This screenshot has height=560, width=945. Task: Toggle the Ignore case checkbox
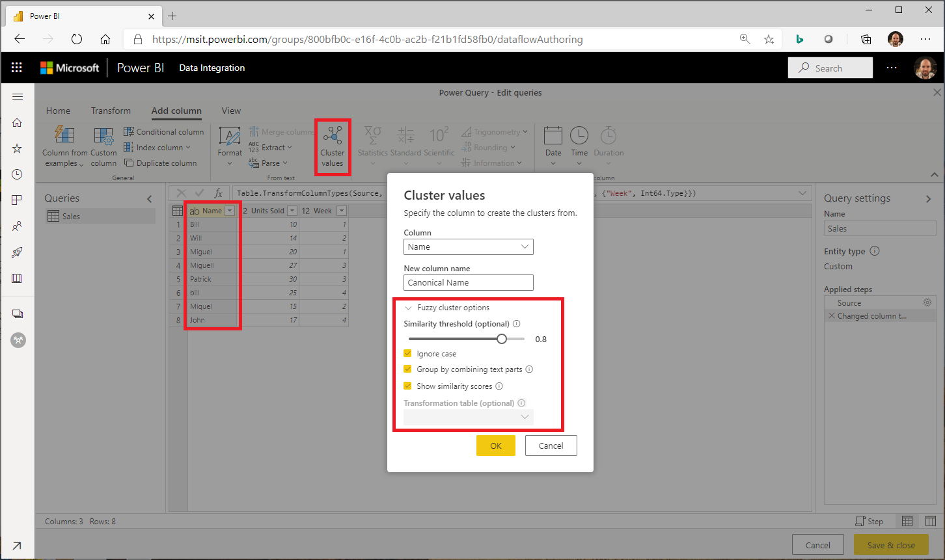408,354
